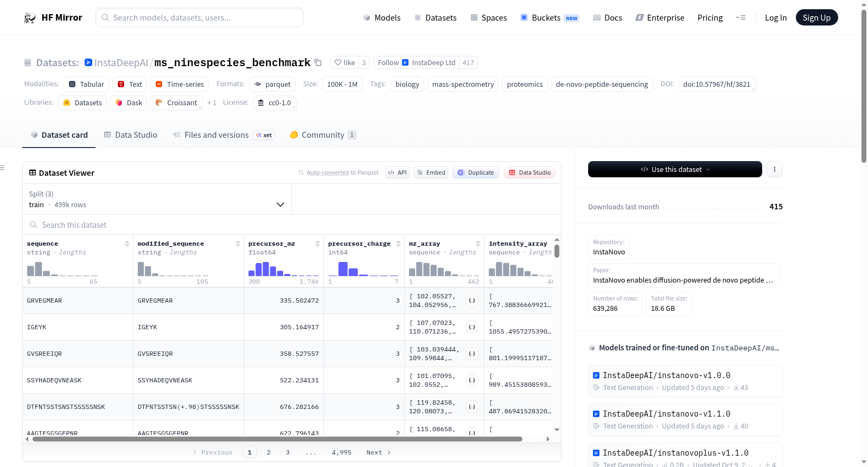868x467 pixels.
Task: Open the Split train dropdown
Action: click(x=157, y=199)
